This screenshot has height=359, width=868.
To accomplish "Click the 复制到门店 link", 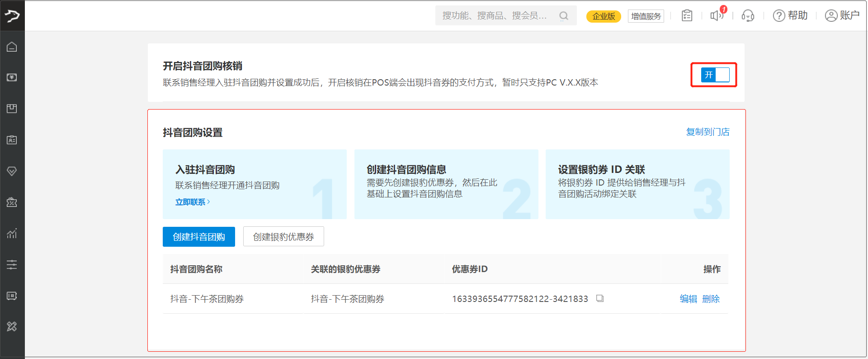I will [x=708, y=132].
